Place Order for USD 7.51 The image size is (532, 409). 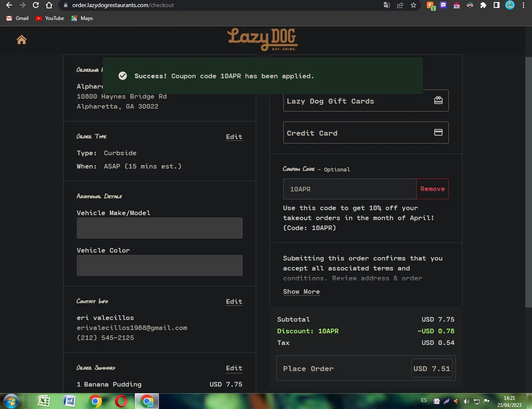[366, 368]
